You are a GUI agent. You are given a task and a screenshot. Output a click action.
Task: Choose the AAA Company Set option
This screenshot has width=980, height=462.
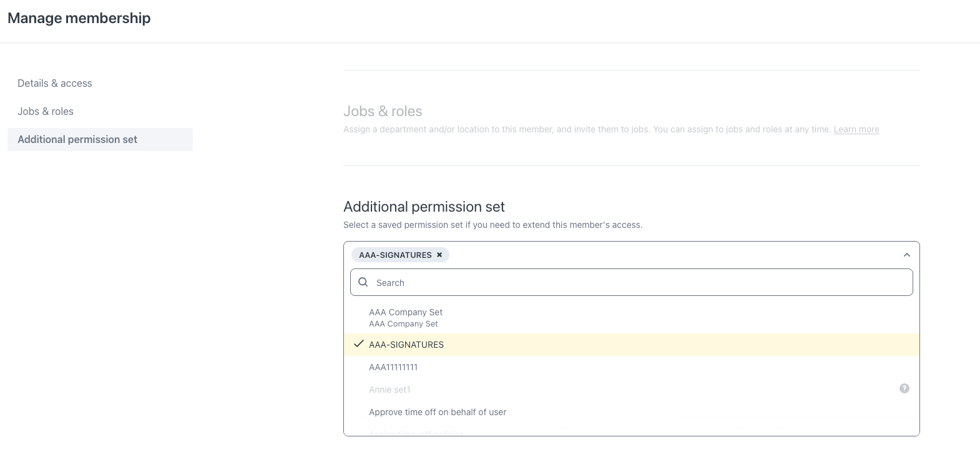click(406, 317)
